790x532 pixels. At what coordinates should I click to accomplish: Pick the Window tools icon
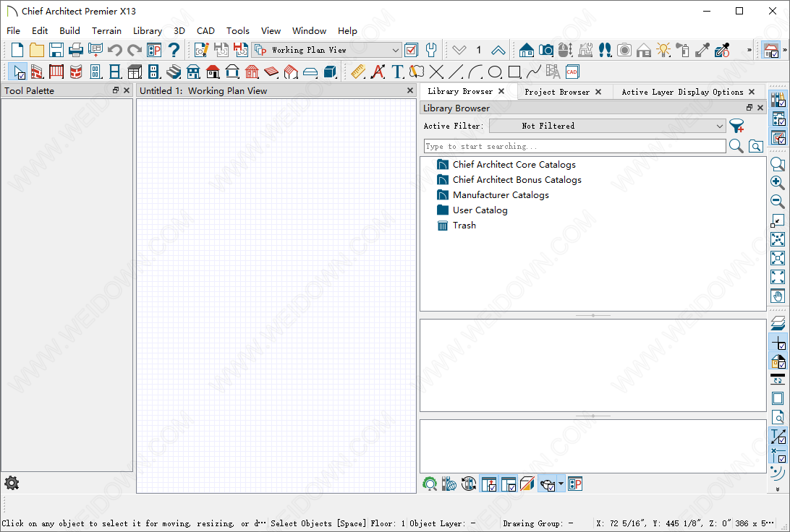(115, 72)
